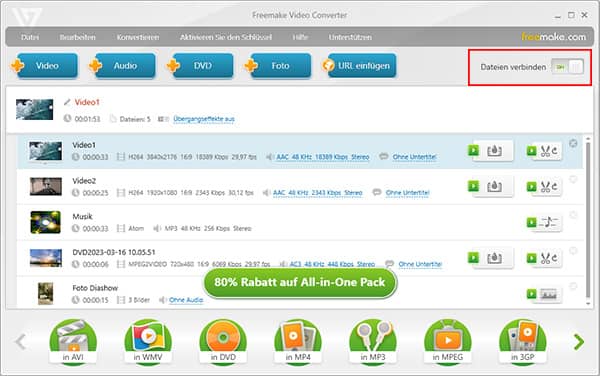Play the Musik preview button
The height and width of the screenshot is (376, 600).
point(532,222)
